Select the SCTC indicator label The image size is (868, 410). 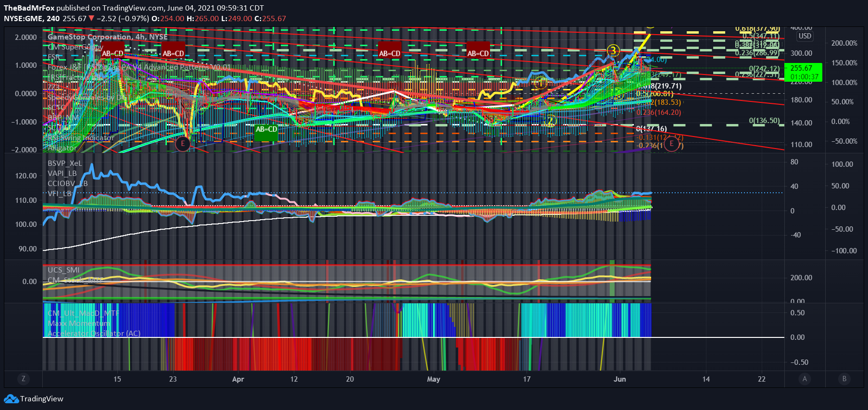coord(56,107)
